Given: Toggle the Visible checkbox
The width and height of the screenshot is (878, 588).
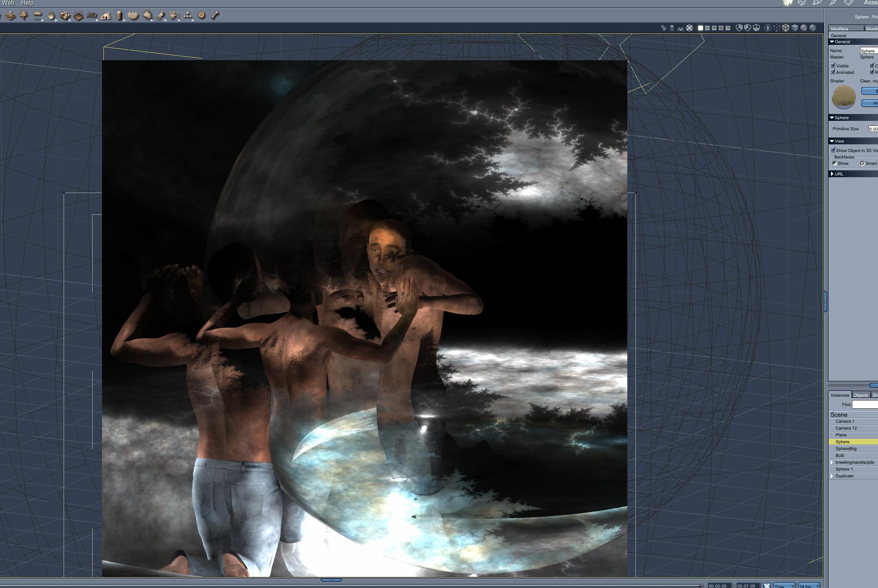Looking at the screenshot, I should [833, 66].
